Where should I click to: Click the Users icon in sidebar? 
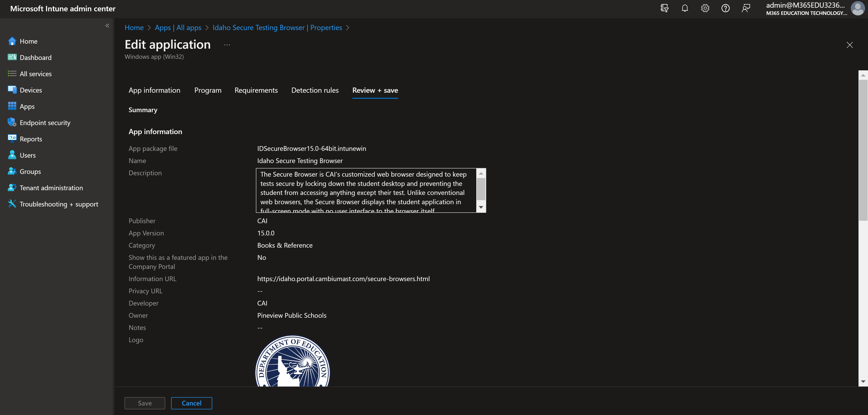click(x=12, y=155)
